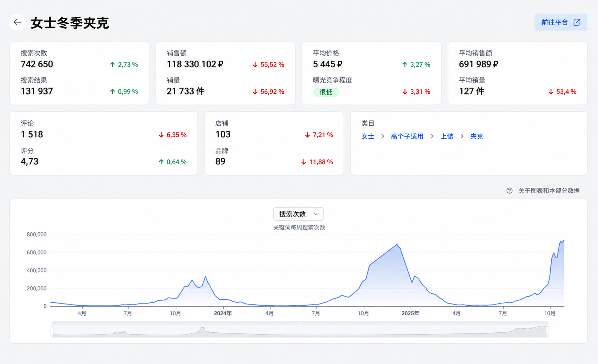598x364 pixels.
Task: Open the 前往平台 external link button
Action: pos(561,22)
